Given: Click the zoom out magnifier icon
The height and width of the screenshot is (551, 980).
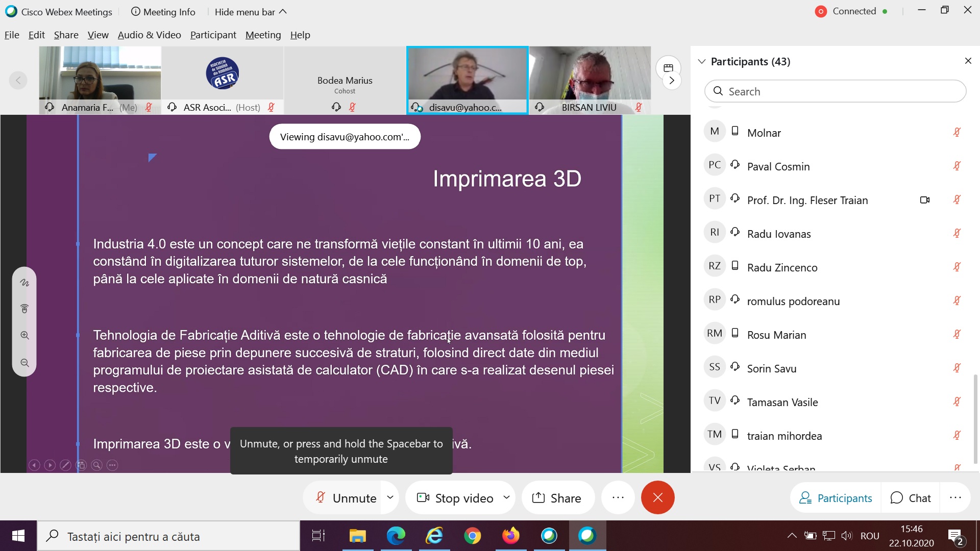Looking at the screenshot, I should (24, 363).
